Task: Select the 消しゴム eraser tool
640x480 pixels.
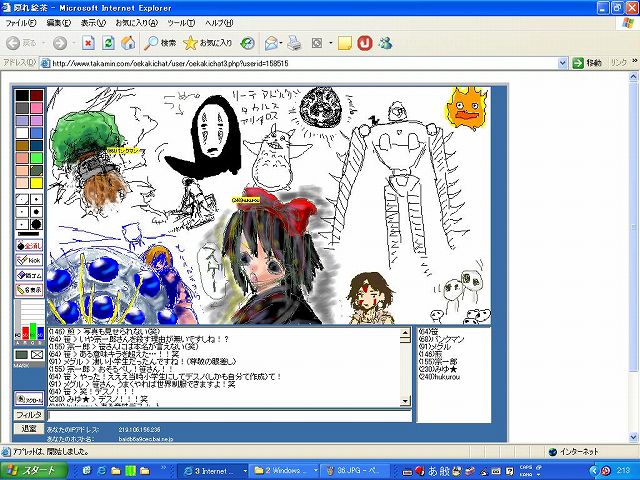Action: (x=29, y=275)
